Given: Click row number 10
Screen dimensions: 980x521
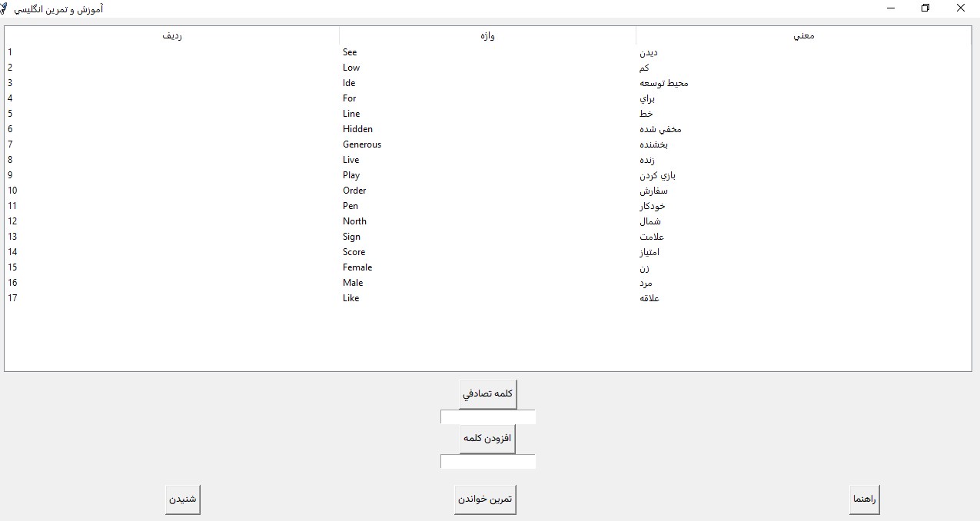Looking at the screenshot, I should pyautogui.click(x=12, y=191).
